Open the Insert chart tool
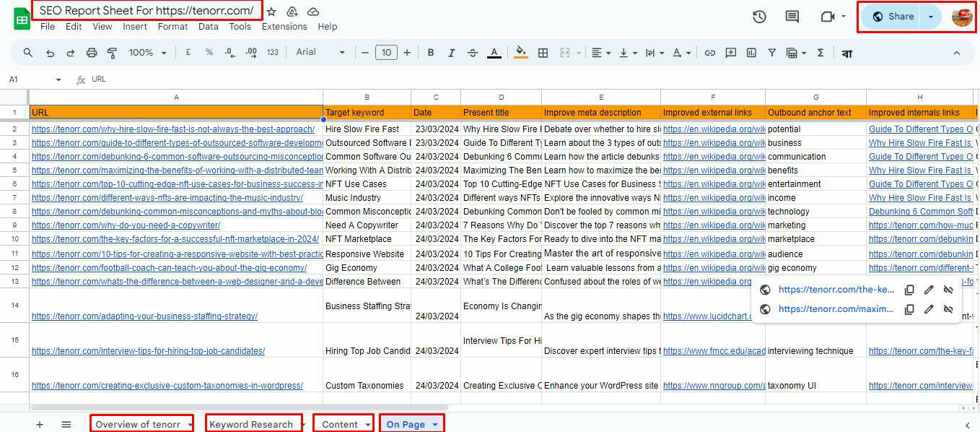Screen dimensions: 980x432 [751, 53]
